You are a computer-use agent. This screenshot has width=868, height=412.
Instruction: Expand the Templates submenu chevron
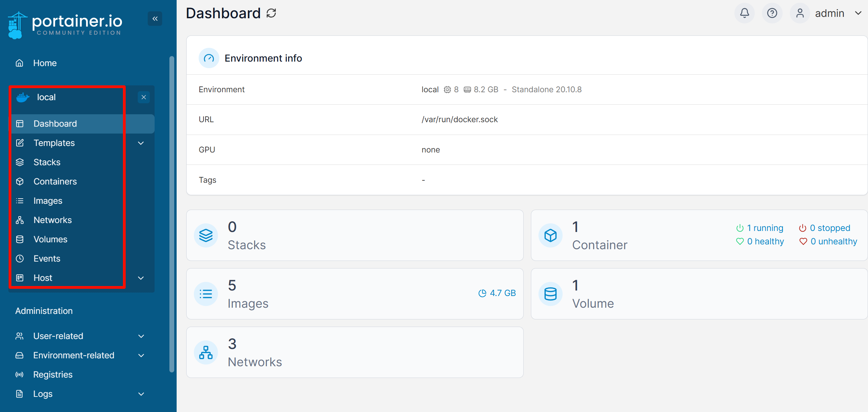coord(141,143)
